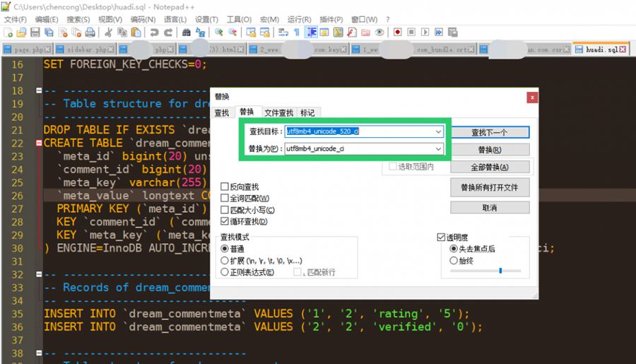Switch to the page.php file tab

coord(27,49)
